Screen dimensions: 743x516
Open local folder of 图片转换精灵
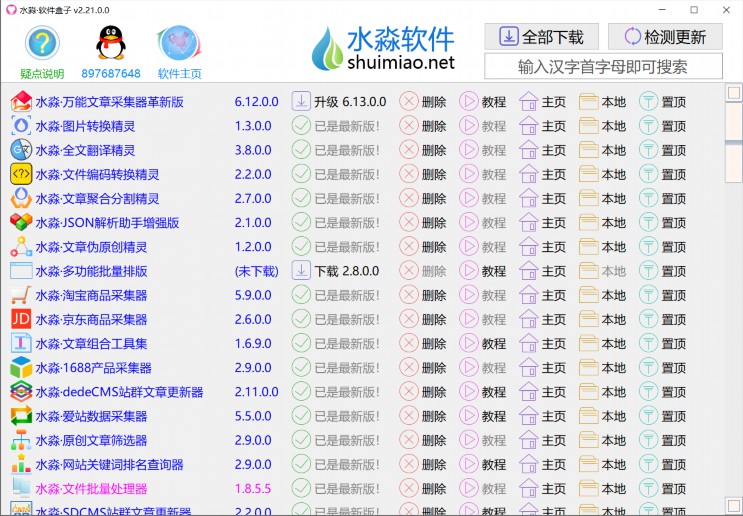[602, 126]
